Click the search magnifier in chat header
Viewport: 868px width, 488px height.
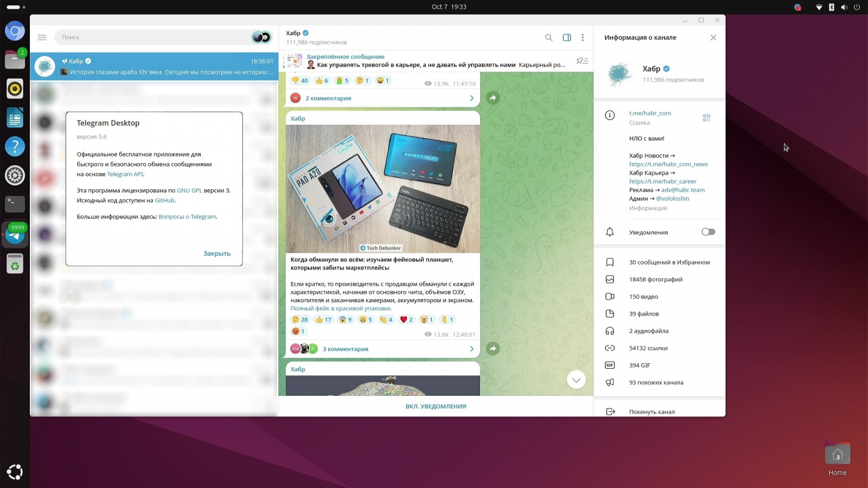[548, 37]
